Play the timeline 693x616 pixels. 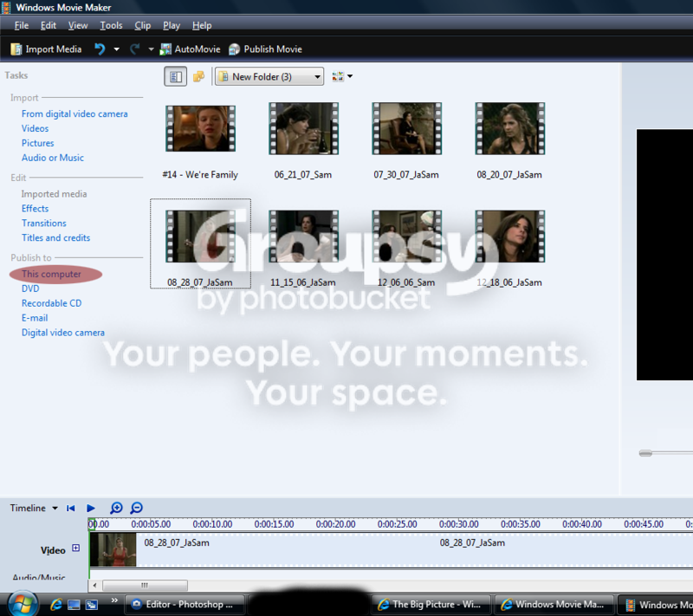pos(91,509)
